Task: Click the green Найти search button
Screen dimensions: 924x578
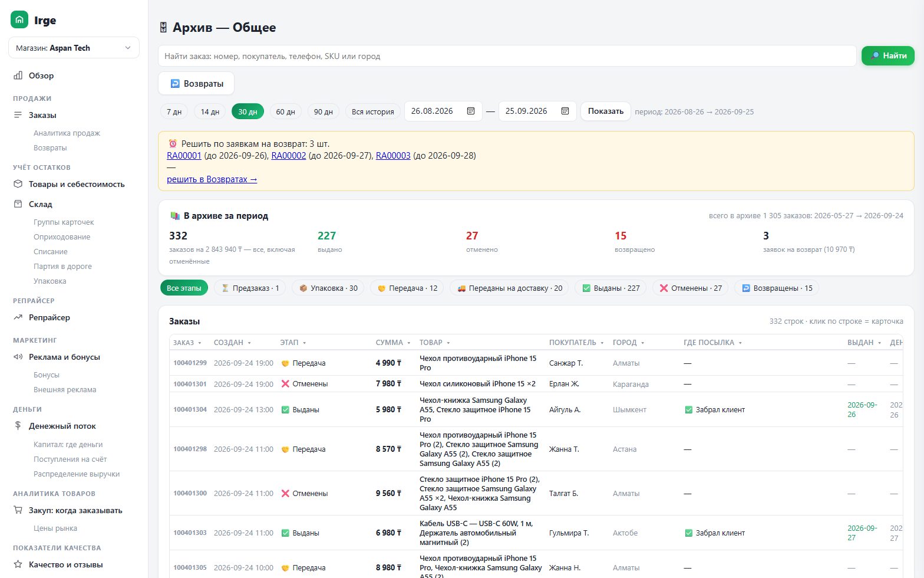Action: [888, 55]
